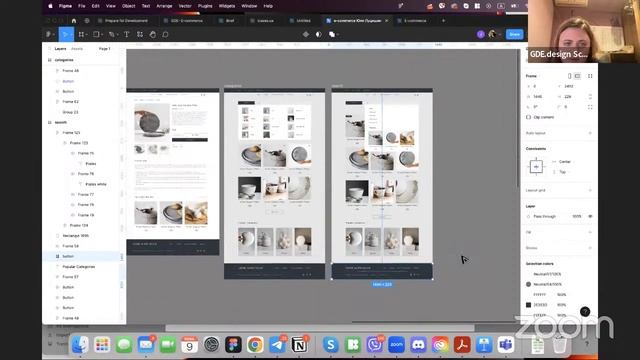Viewport: 640px width, 360px height.
Task: Add Layout grid with plus
Action: pyautogui.click(x=590, y=190)
